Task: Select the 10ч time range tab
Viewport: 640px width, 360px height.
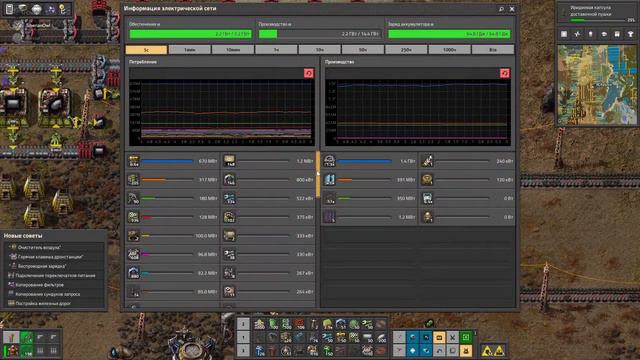Action: coord(320,50)
